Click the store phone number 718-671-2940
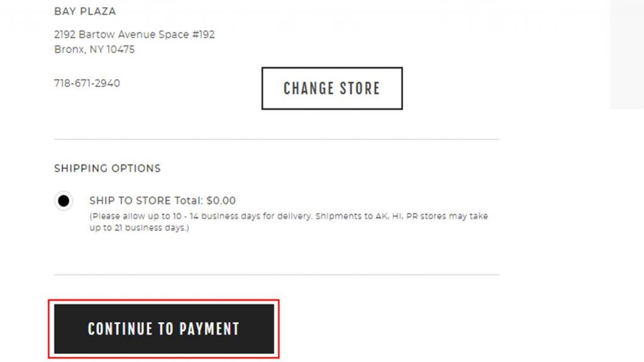The height and width of the screenshot is (362, 644). point(87,84)
